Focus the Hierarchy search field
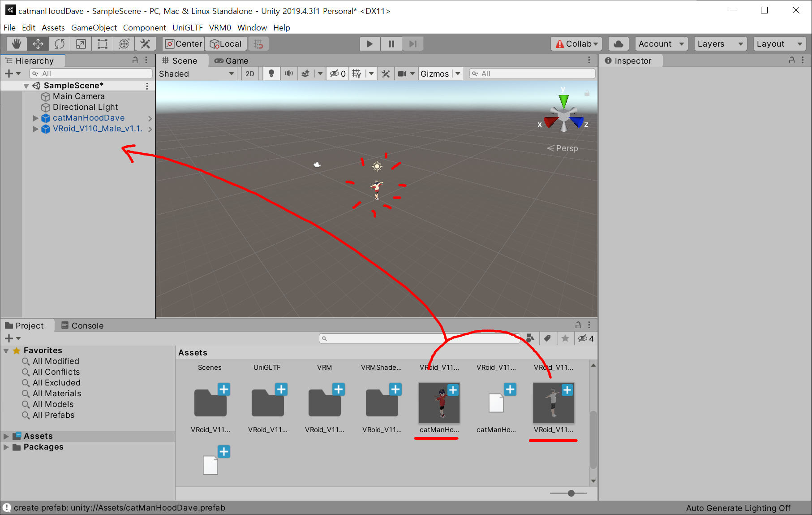 coord(91,74)
